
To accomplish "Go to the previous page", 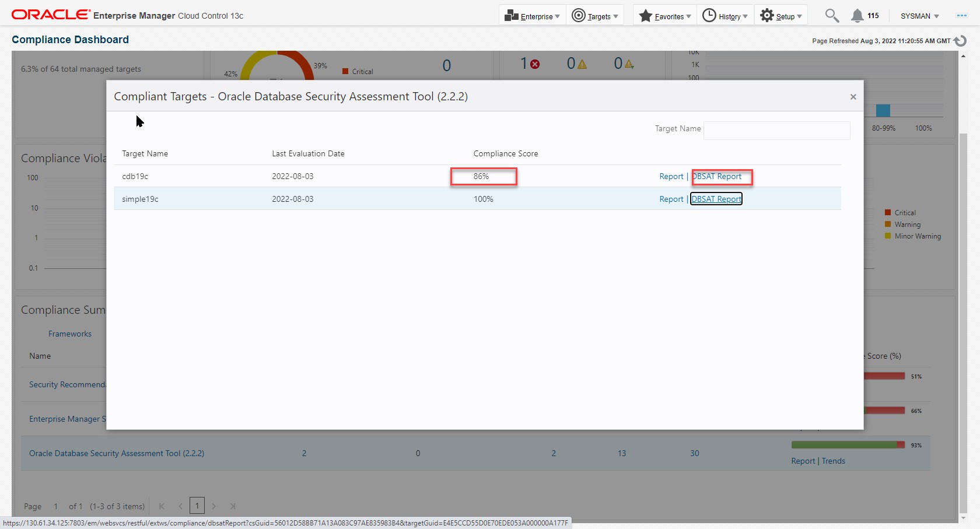I will click(181, 506).
